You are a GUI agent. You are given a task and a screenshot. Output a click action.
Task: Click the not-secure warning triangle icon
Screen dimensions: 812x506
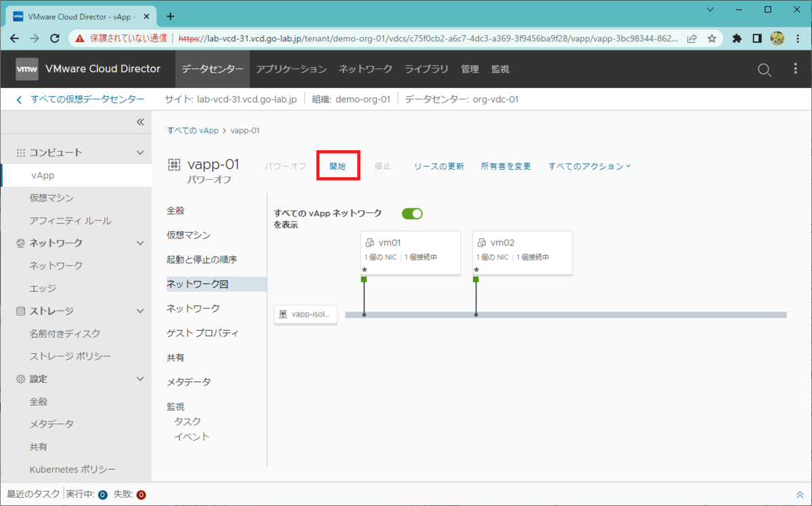(80, 39)
